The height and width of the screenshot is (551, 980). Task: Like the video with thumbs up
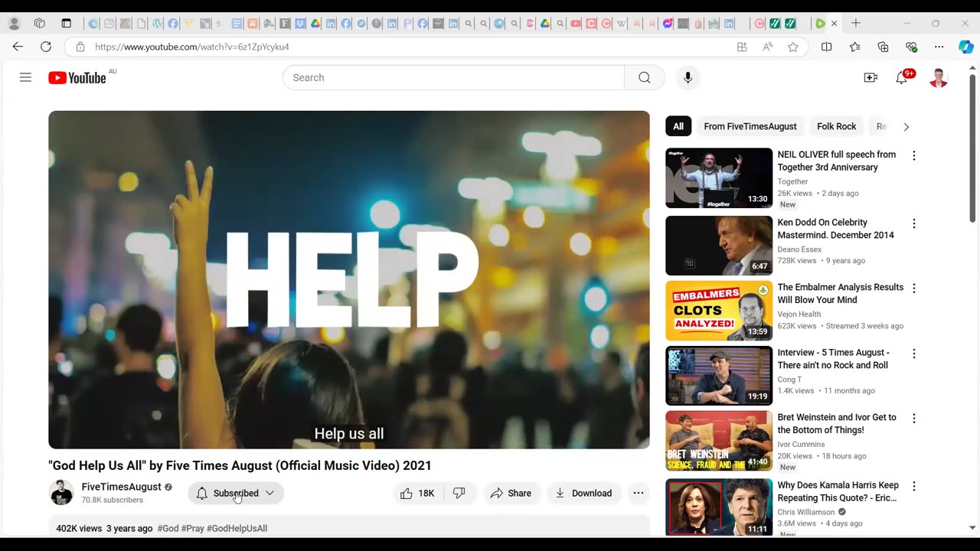[417, 493]
